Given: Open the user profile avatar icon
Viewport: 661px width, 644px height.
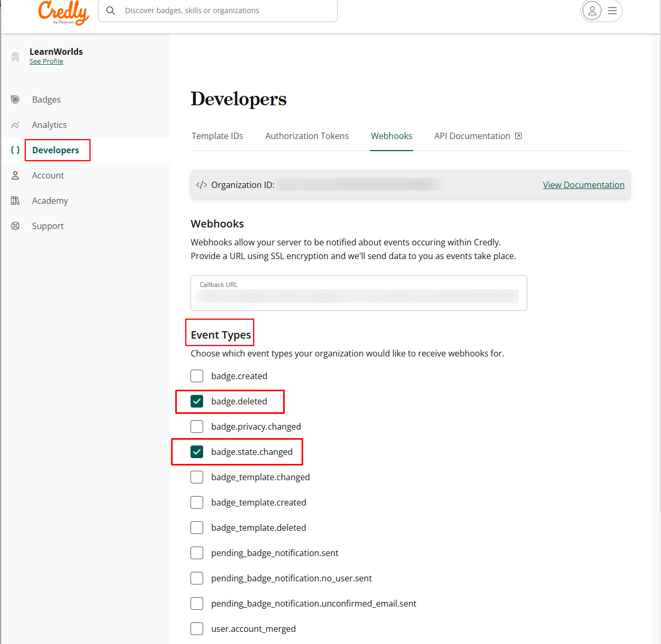Looking at the screenshot, I should (x=592, y=11).
